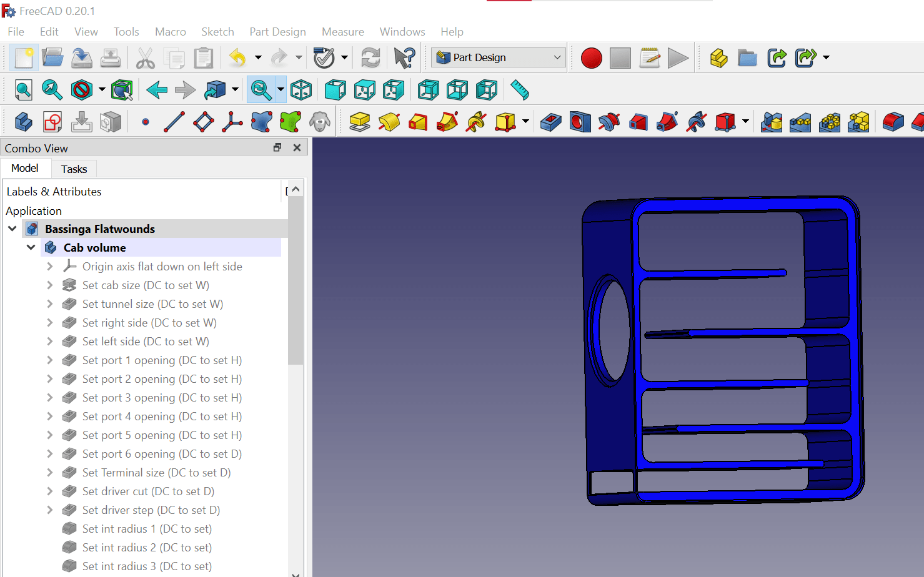Click Create Sketch icon
924x577 pixels.
[52, 122]
